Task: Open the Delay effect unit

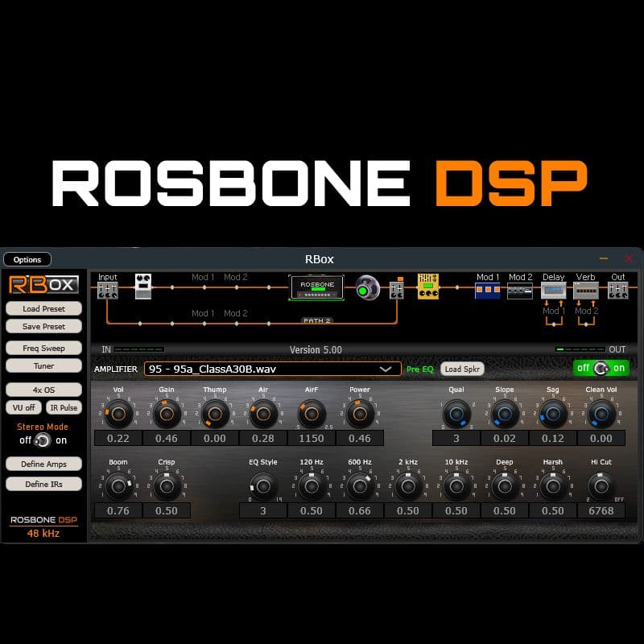Action: [x=553, y=291]
